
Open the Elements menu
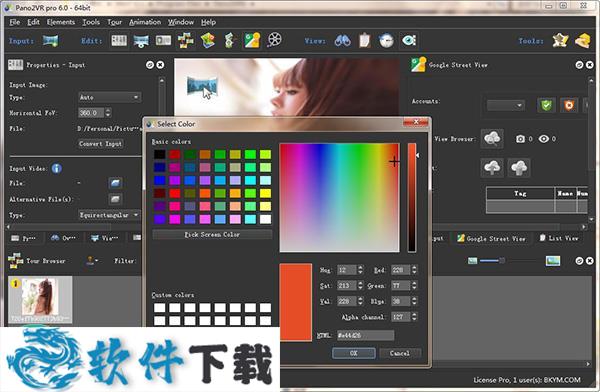click(61, 22)
